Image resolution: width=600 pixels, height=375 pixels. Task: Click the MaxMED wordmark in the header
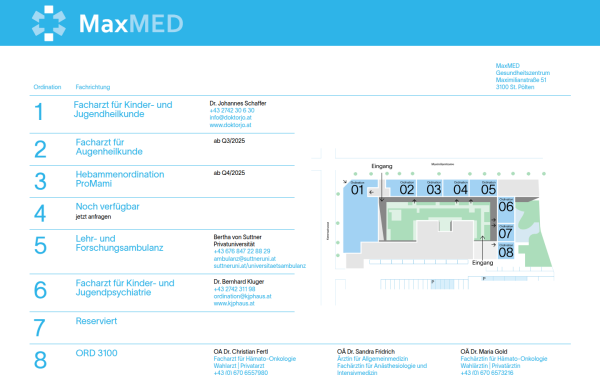coord(131,24)
